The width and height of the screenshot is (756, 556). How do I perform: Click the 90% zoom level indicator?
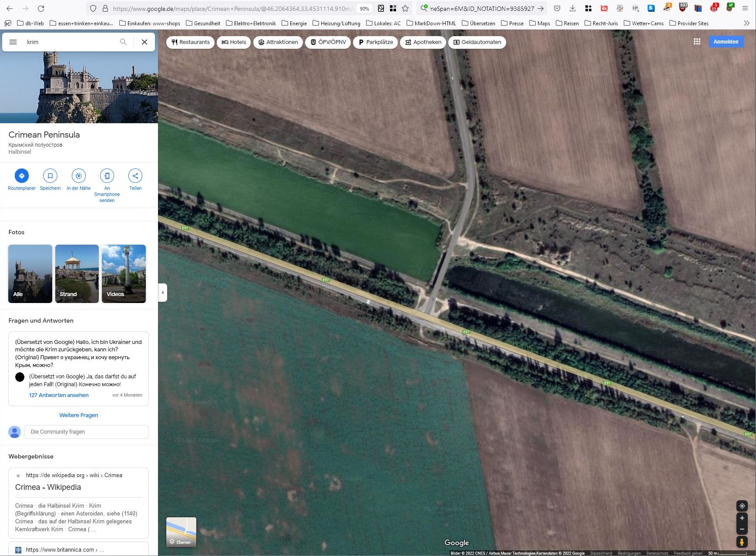[364, 9]
